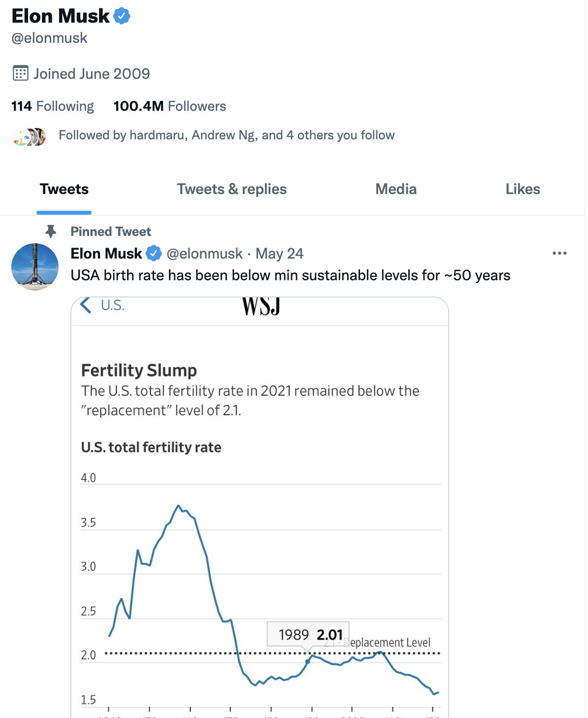The height and width of the screenshot is (718, 588).
Task: Click the verified badge in pinned tweet header
Action: point(154,254)
